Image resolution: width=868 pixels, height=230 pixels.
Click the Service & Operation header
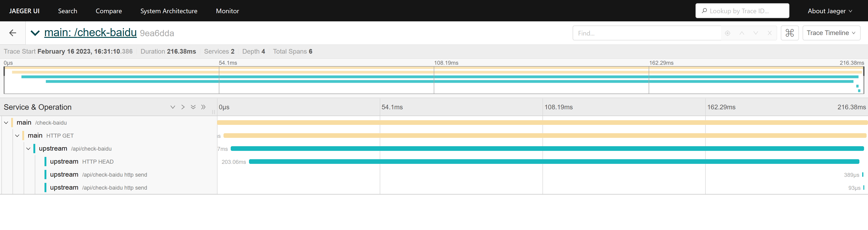(38, 107)
